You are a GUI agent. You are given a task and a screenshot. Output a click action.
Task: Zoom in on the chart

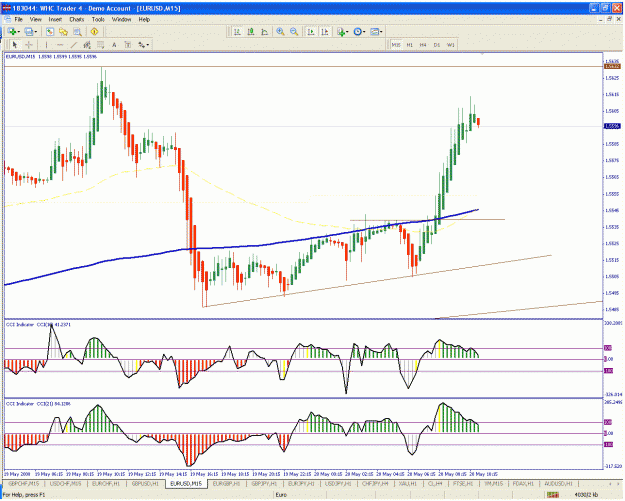click(x=281, y=31)
